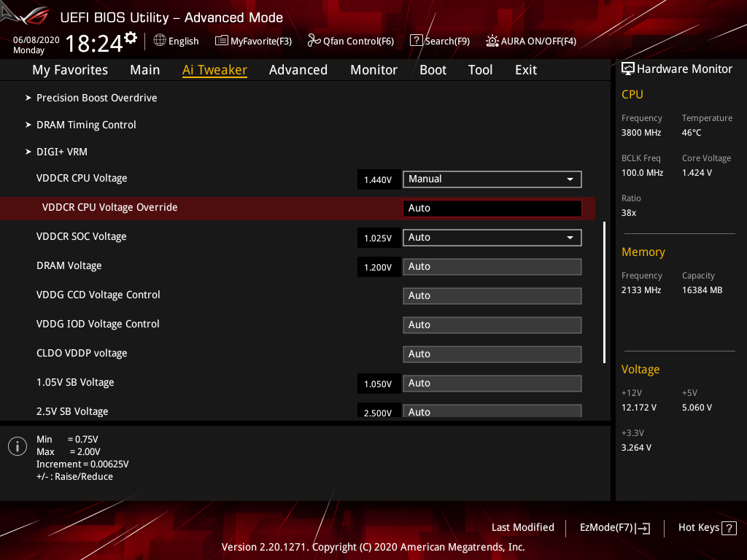Click the 1.025V SOC voltage readout
Screen dimensions: 747x560
(x=379, y=238)
